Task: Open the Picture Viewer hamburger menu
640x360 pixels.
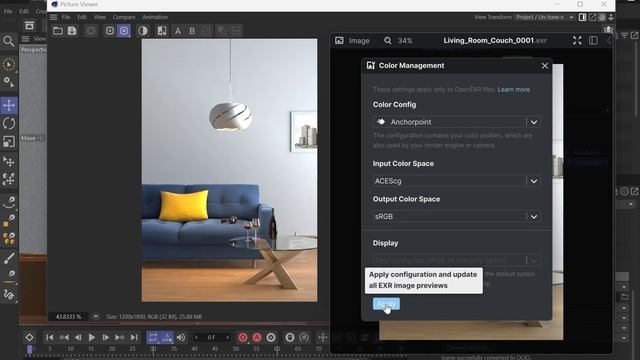Action: 53,17
